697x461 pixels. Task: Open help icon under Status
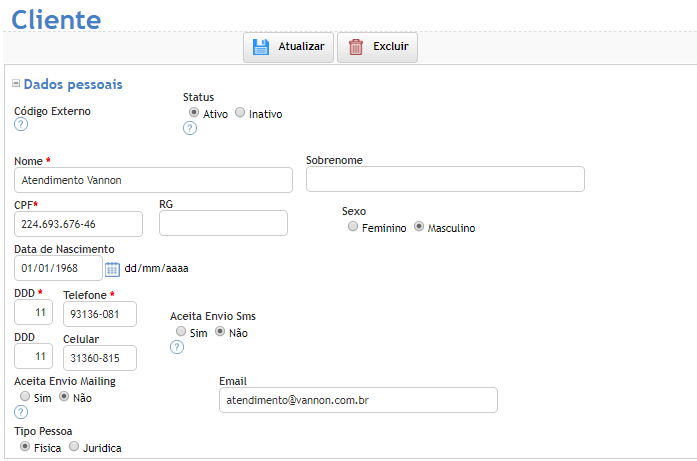pyautogui.click(x=190, y=128)
